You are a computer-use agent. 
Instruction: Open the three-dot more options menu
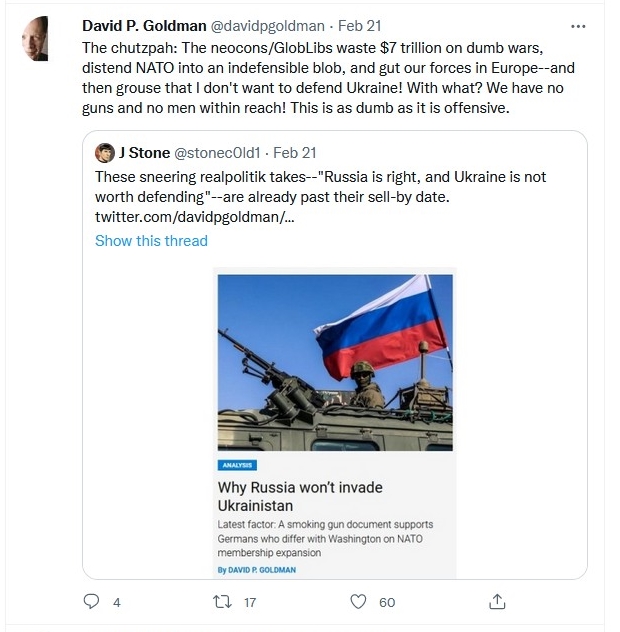pyautogui.click(x=578, y=27)
